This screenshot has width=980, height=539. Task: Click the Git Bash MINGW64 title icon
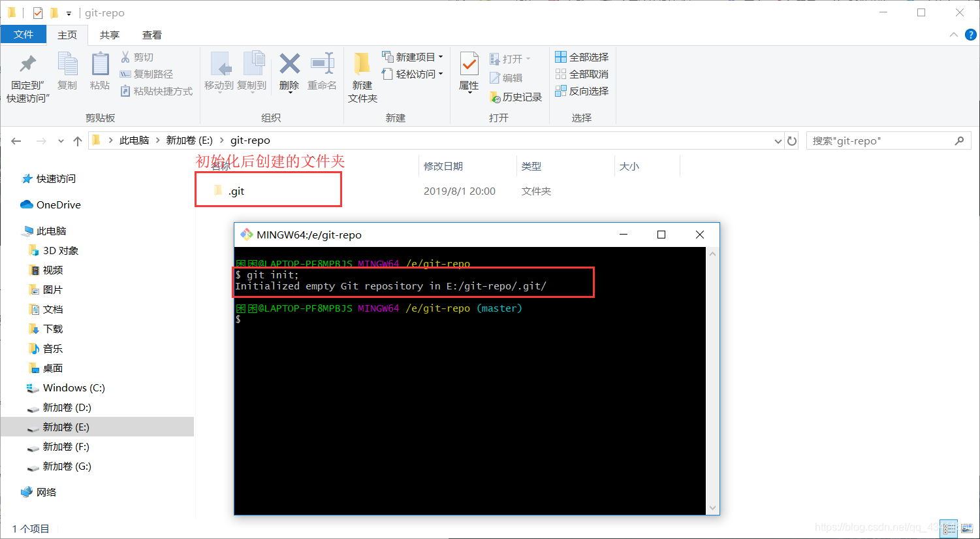click(247, 235)
